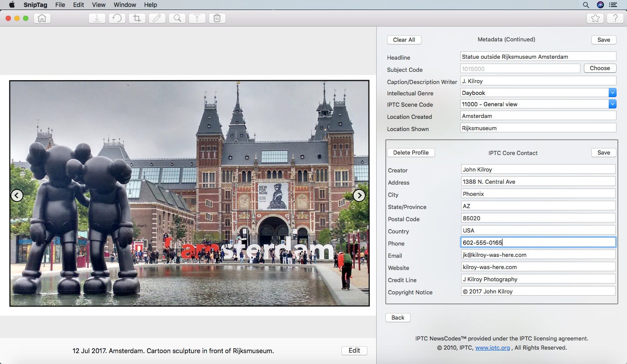Click the Credit Line field
Image resolution: width=627 pixels, height=364 pixels.
point(538,279)
